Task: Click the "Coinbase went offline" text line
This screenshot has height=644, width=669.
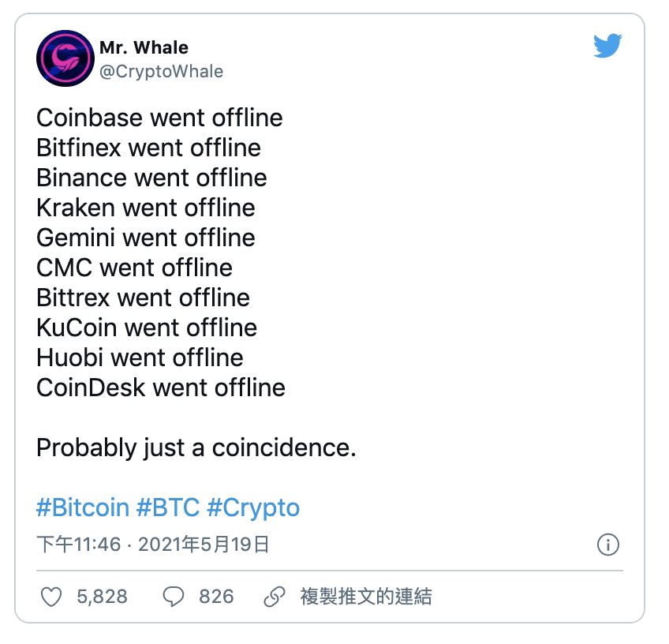Action: [159, 118]
